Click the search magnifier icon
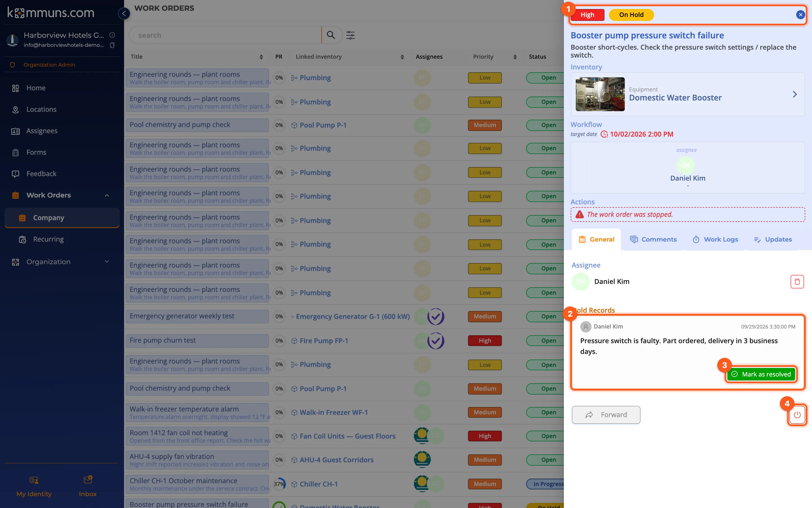812x508 pixels. 331,35
